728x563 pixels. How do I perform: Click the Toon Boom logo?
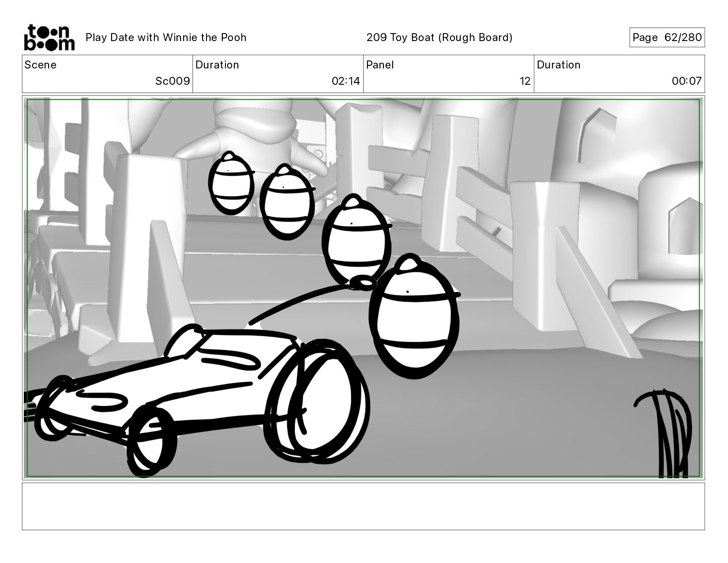(49, 38)
